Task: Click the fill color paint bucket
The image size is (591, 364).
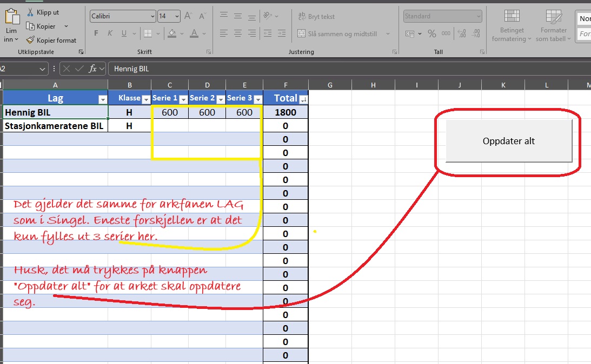Action: click(172, 33)
